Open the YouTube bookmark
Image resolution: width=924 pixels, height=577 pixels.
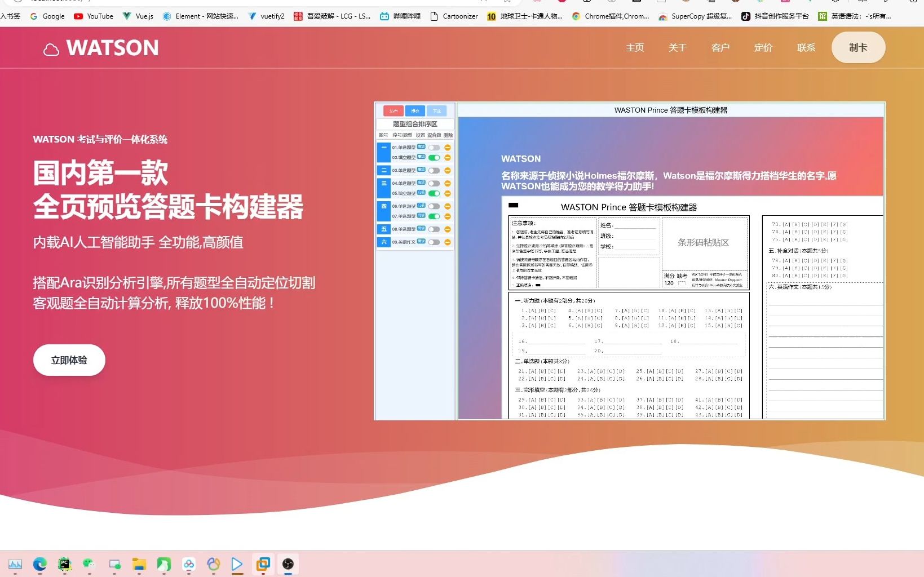click(94, 16)
